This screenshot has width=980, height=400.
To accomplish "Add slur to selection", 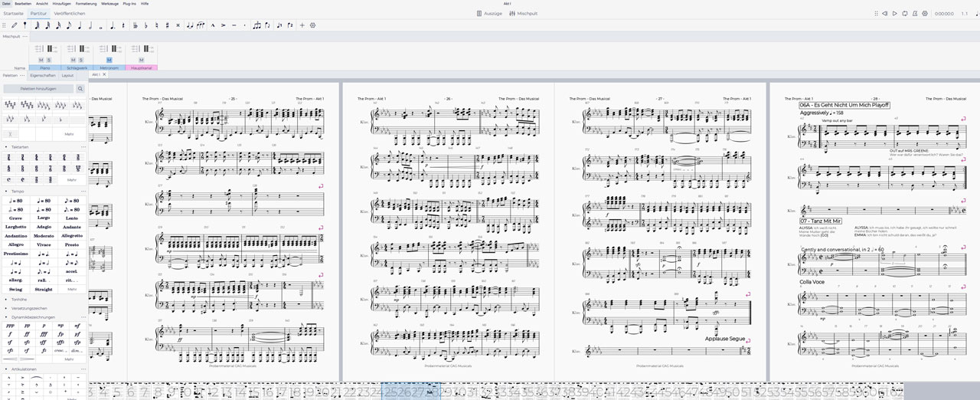I will [x=201, y=25].
